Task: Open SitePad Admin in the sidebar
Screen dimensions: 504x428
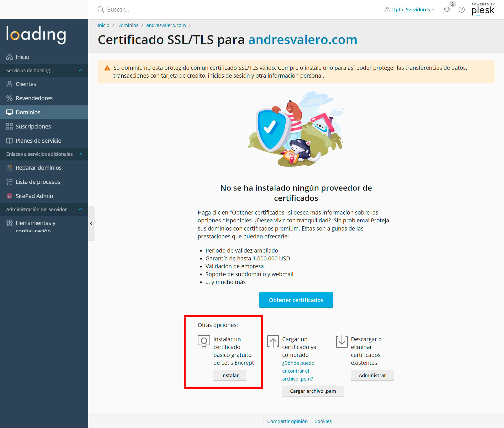Action: [44, 196]
